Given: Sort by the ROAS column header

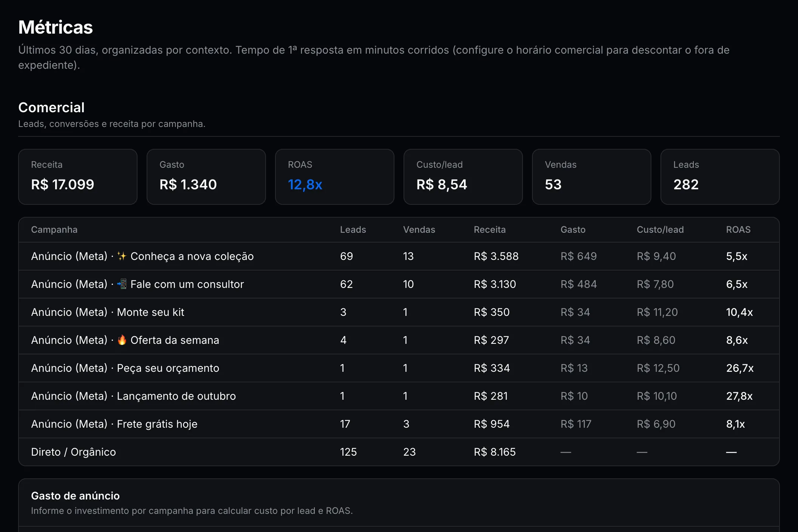Looking at the screenshot, I should [738, 230].
